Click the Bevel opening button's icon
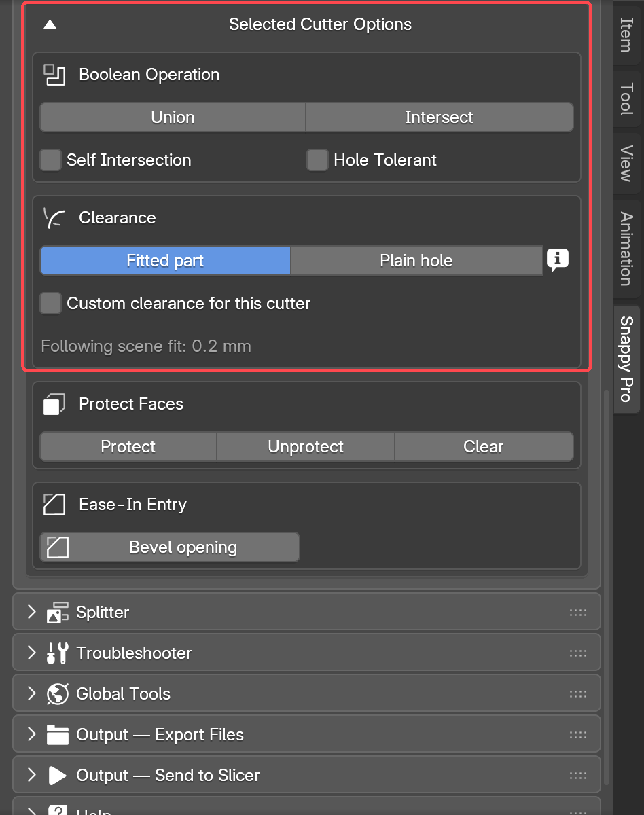Screen dimensions: 644x815 58,547
